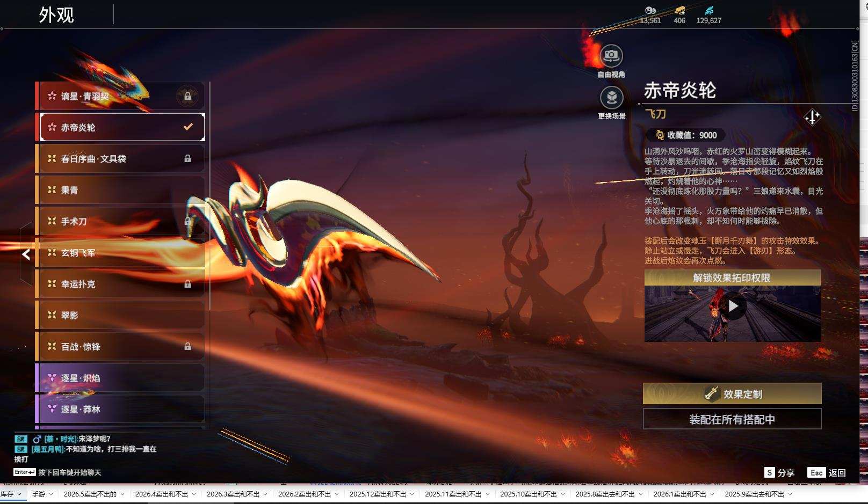Click 按下回车键开始聊天 input prompt

pos(70,472)
